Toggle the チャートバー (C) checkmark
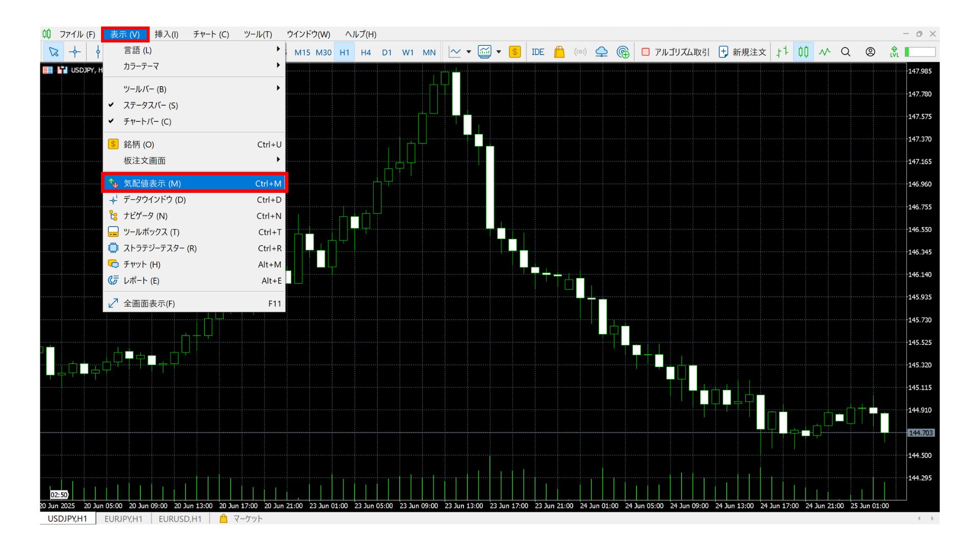This screenshot has width=980, height=551. point(147,122)
